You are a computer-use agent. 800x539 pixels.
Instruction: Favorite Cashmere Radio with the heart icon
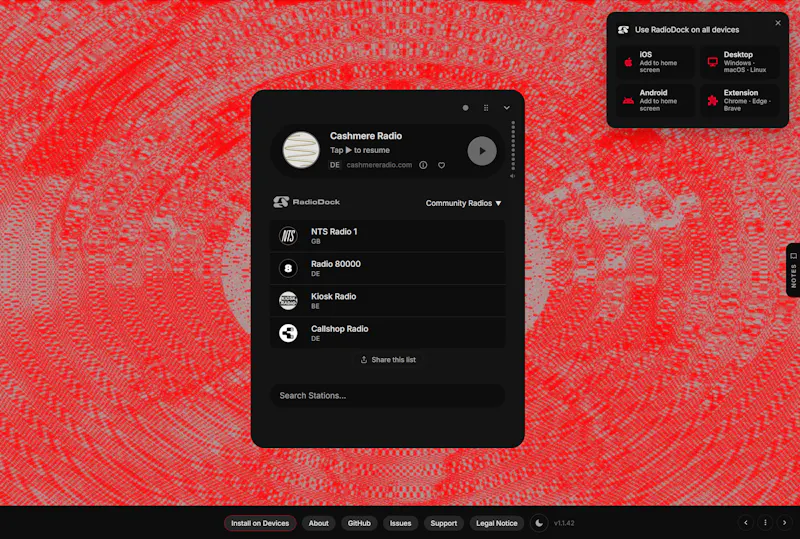[441, 165]
